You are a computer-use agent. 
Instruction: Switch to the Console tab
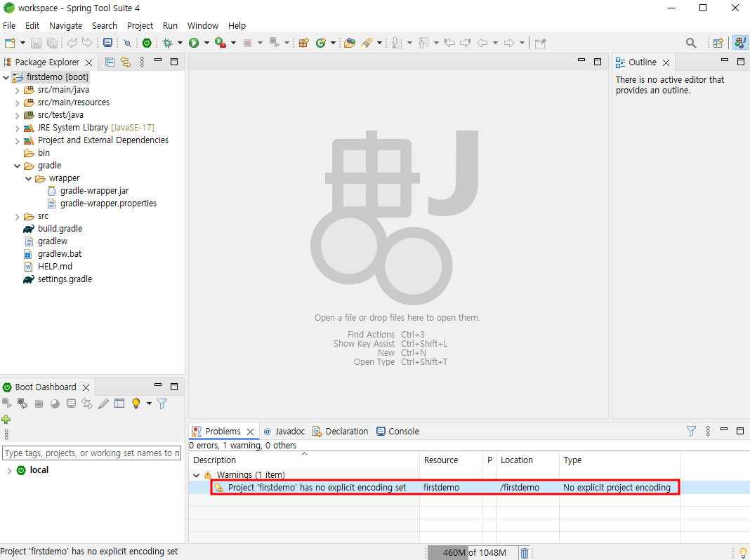coord(398,431)
